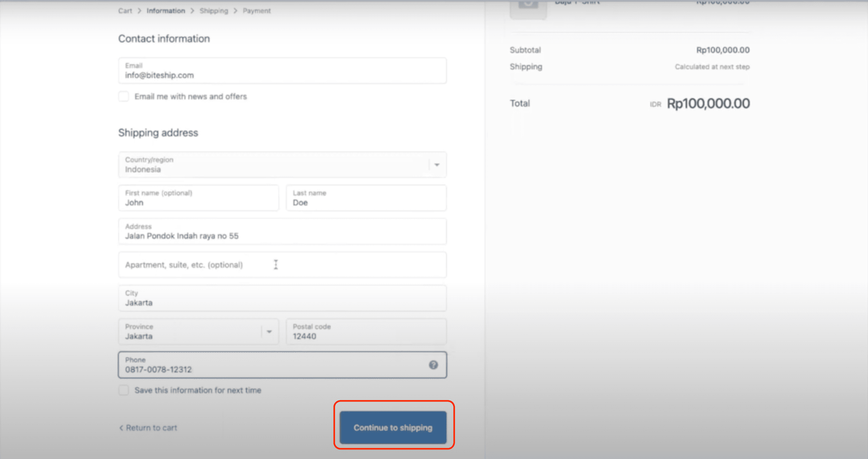Click the Apartment, suite, etc. field
The image size is (868, 459).
coord(282,265)
